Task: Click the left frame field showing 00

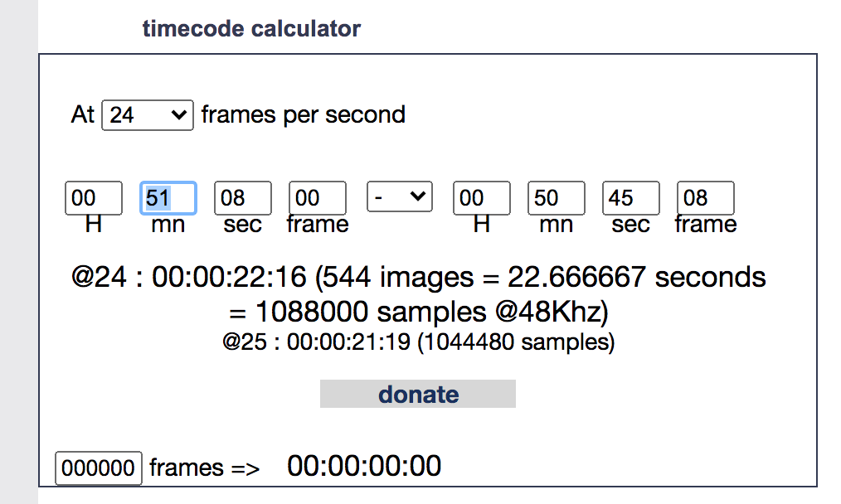Action: click(x=317, y=197)
